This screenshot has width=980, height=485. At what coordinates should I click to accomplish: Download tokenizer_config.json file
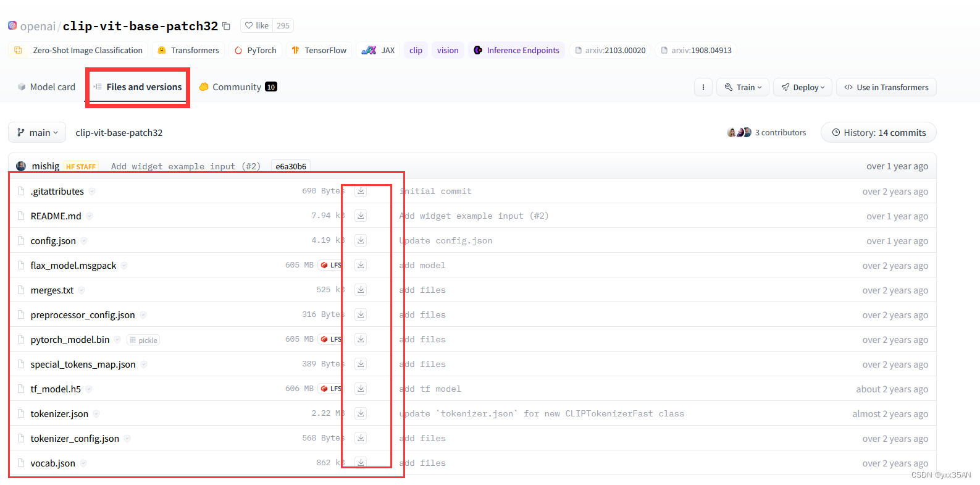(x=361, y=438)
